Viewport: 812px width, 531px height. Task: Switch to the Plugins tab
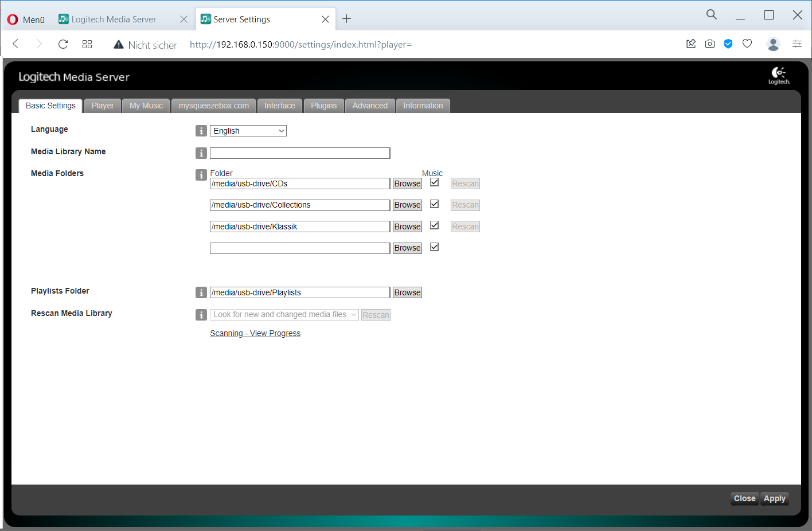click(324, 106)
